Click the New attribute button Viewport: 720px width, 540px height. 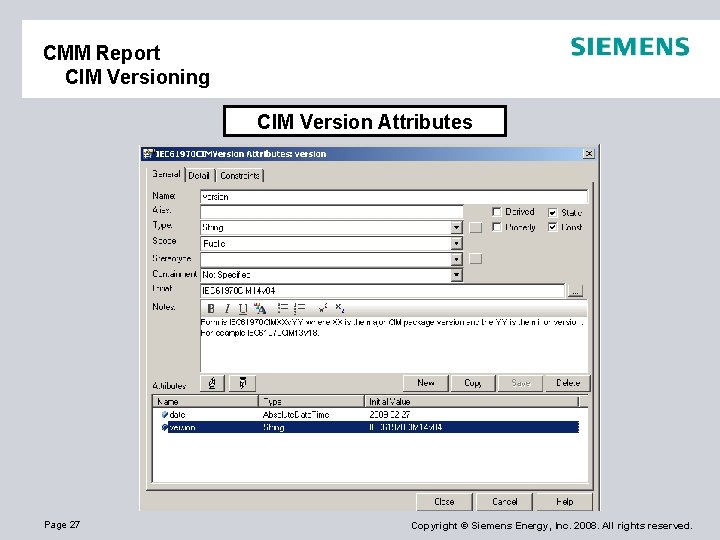(425, 383)
